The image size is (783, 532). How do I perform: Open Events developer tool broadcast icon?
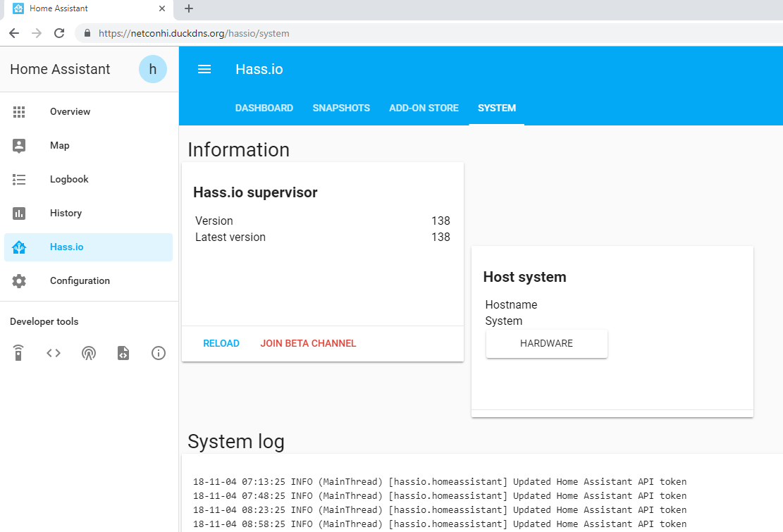pyautogui.click(x=88, y=353)
